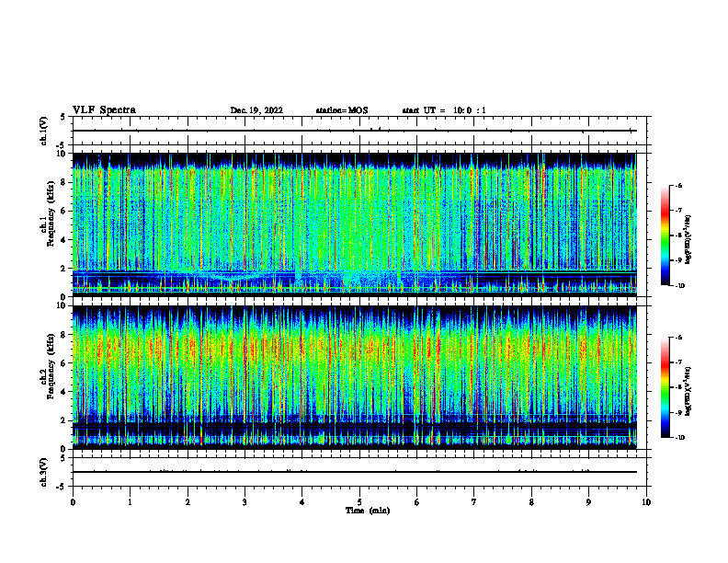Click the ch.1 spectrogram color bar
Screen dimensions: 728x563
pyautogui.click(x=665, y=236)
